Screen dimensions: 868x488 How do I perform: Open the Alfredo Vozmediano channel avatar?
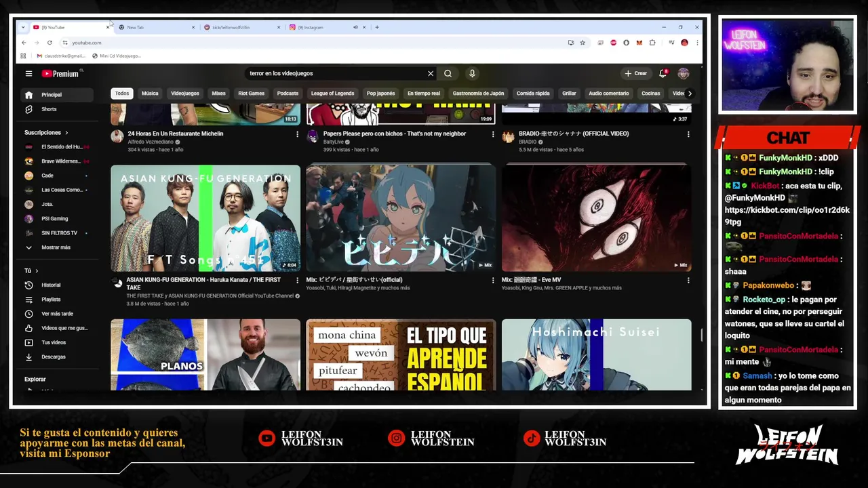(117, 136)
